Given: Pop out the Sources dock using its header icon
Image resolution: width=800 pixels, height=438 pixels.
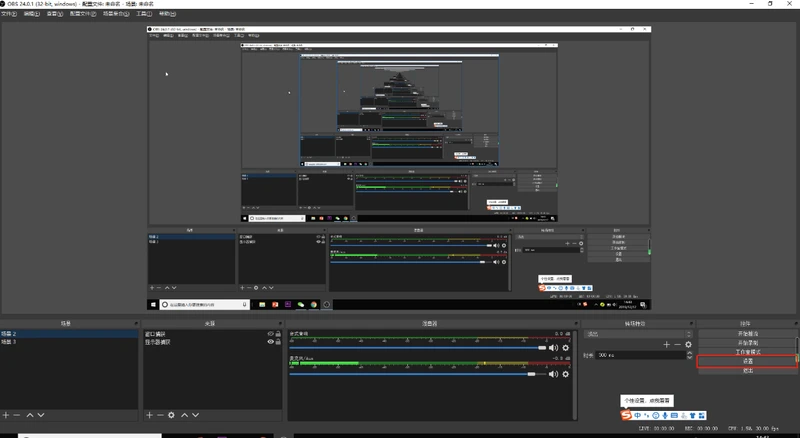Looking at the screenshot, I should 280,324.
